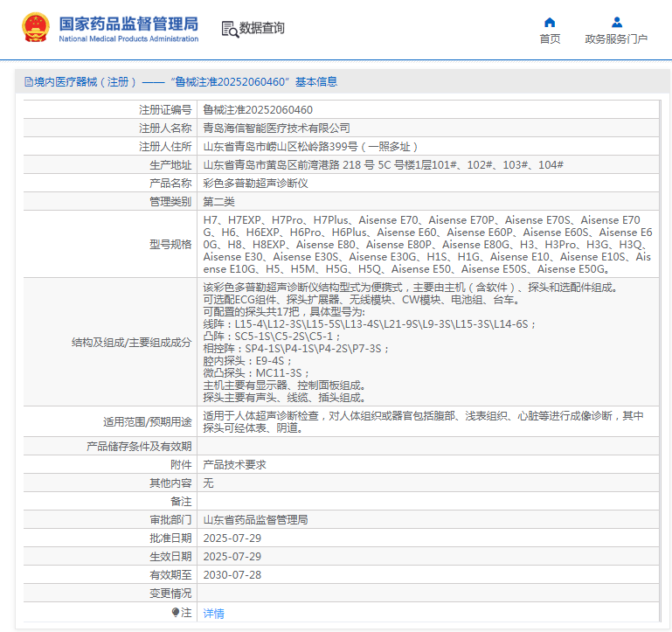Click approving department 山东省药品监督管理局

click(255, 520)
